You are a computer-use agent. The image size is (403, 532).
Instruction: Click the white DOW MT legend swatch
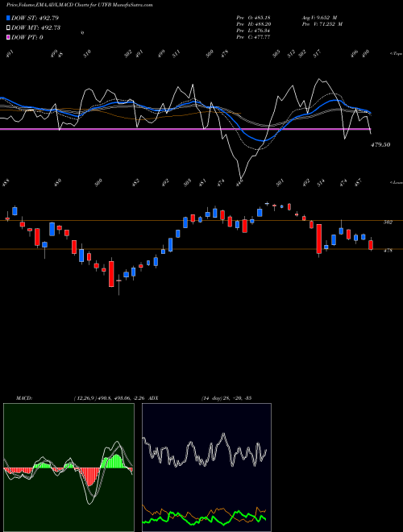point(9,28)
